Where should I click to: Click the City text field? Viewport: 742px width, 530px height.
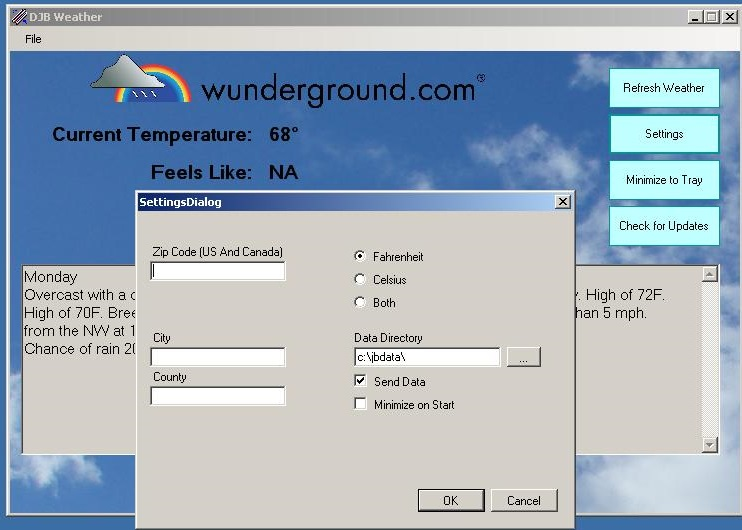point(218,357)
